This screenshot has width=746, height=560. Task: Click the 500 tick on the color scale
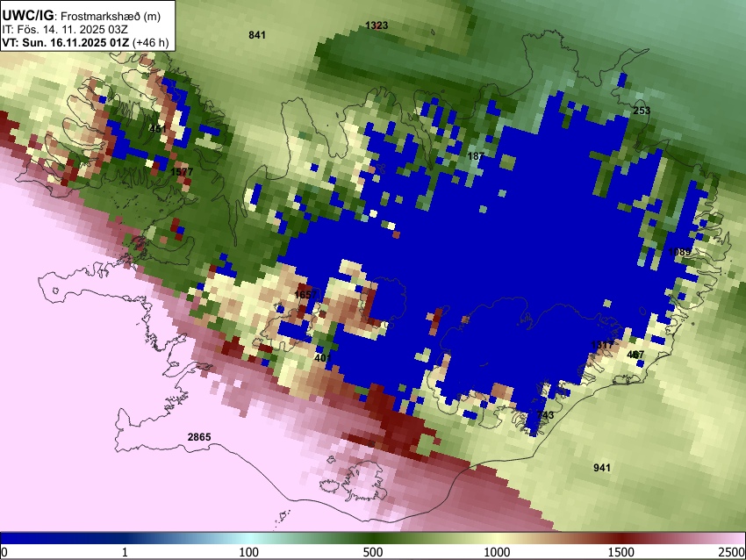point(373,552)
